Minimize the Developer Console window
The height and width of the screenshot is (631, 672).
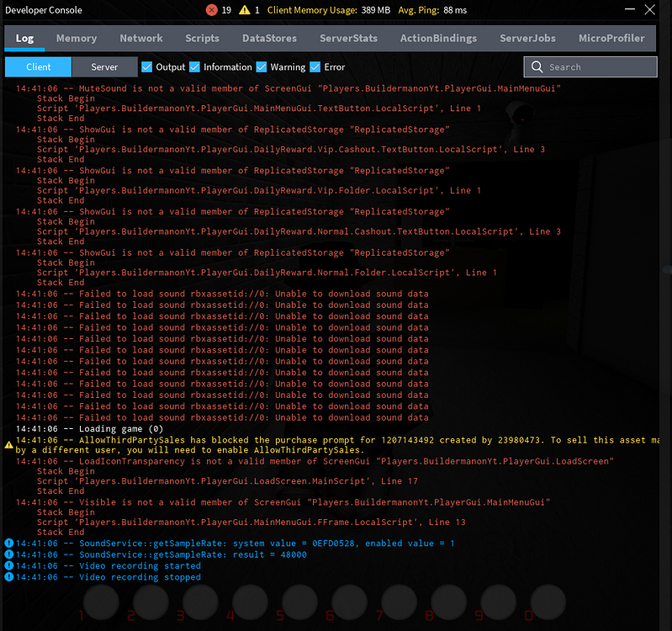click(629, 9)
